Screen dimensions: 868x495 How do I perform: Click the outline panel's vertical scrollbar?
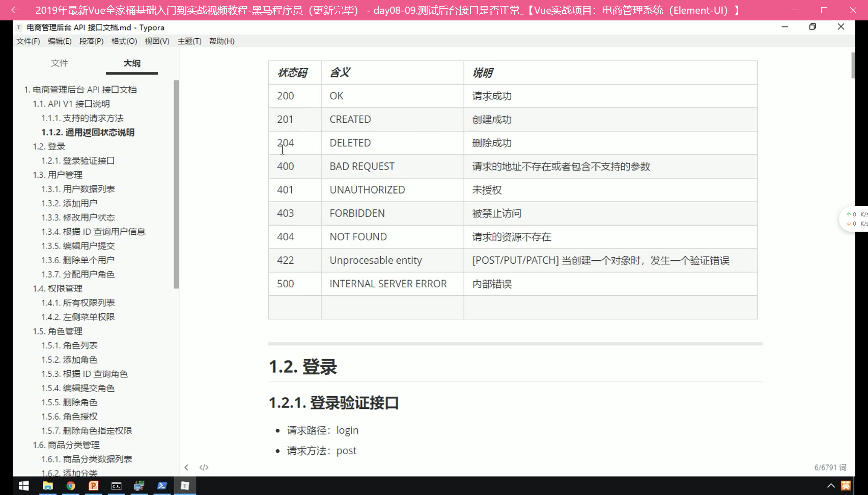click(x=176, y=183)
